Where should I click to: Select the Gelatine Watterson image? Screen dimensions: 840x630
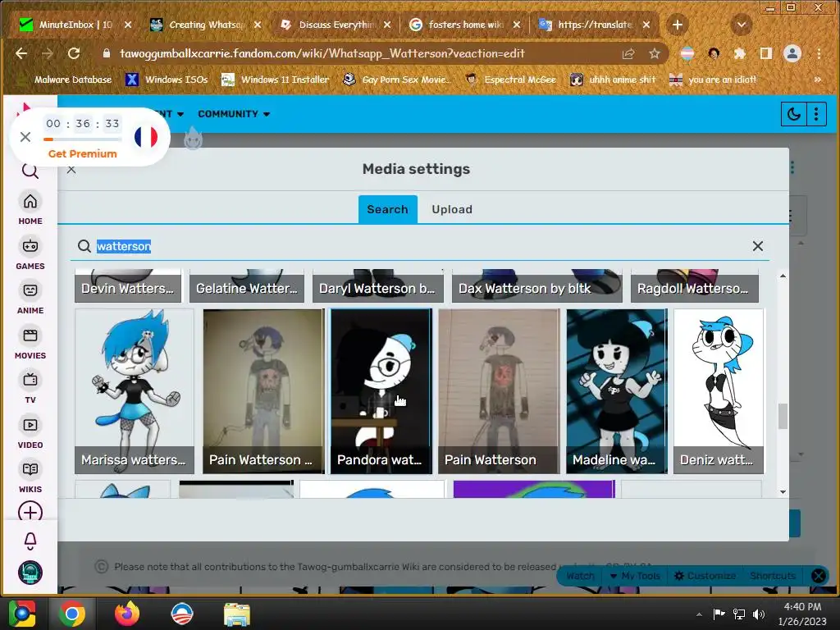point(247,285)
